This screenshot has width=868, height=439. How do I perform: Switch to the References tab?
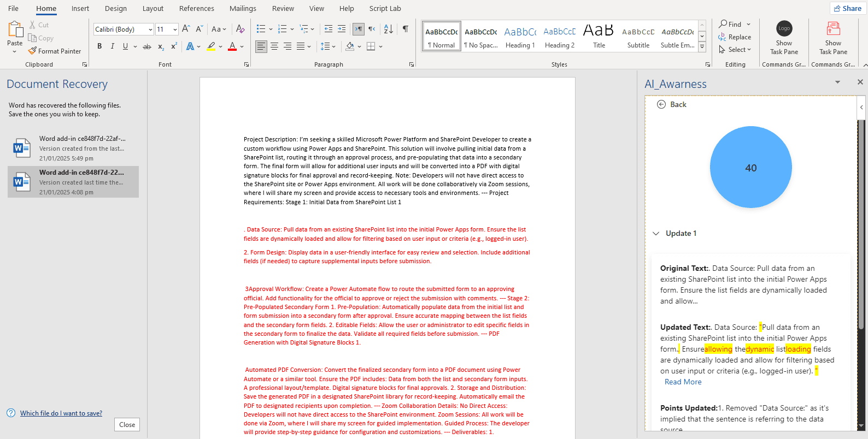point(197,8)
